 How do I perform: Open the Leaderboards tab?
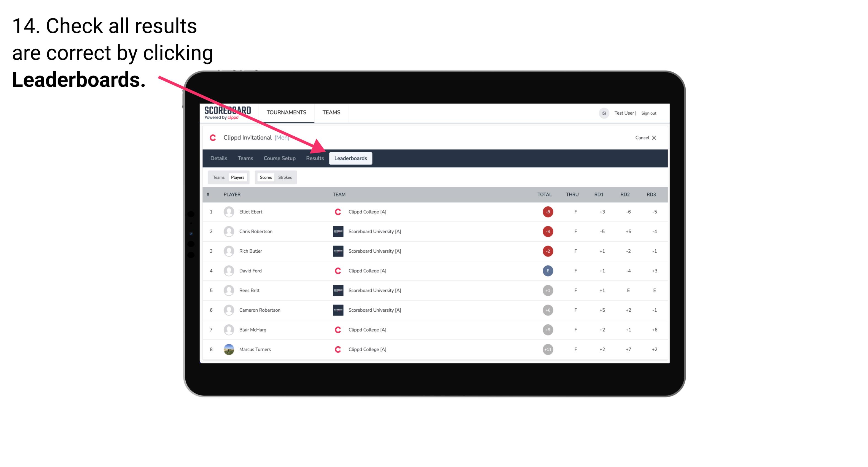tap(351, 158)
